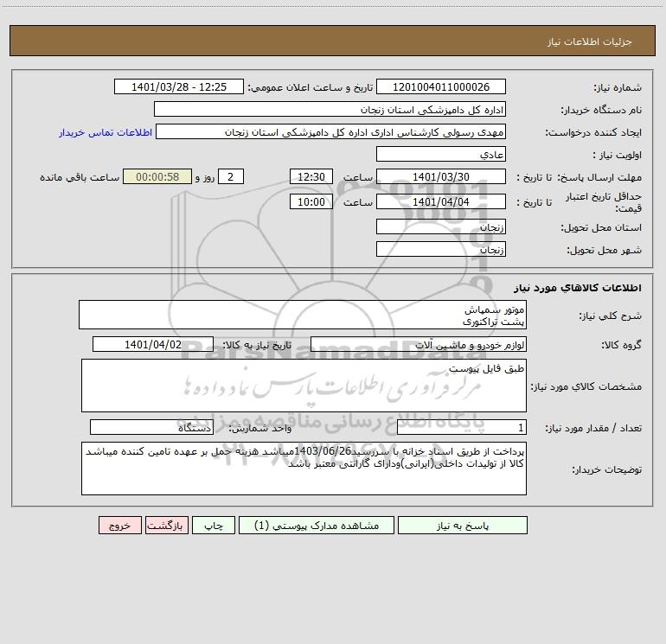This screenshot has height=644, width=666.
Task: Click delivery province field زنجان
Action: click(441, 226)
